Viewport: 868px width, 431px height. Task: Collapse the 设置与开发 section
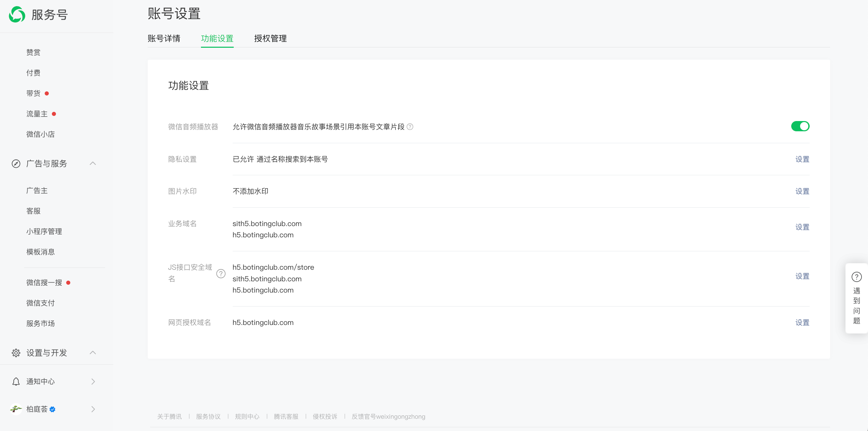tap(93, 353)
